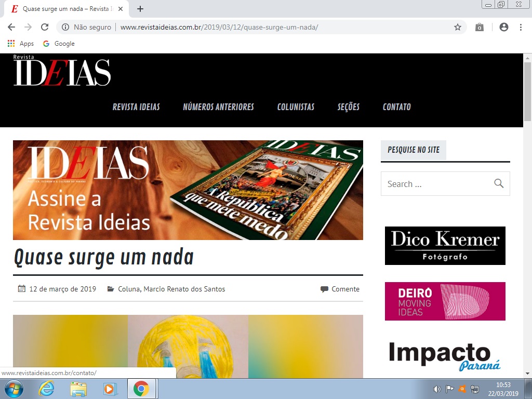Click the page scrollbar down arrow

(527, 374)
